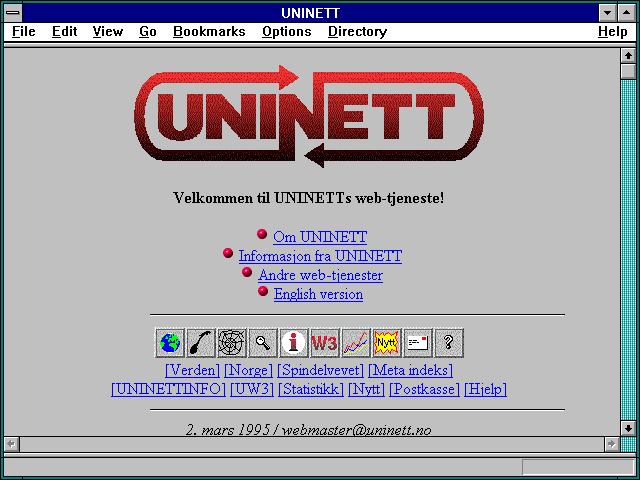Open the View menu

pyautogui.click(x=108, y=31)
